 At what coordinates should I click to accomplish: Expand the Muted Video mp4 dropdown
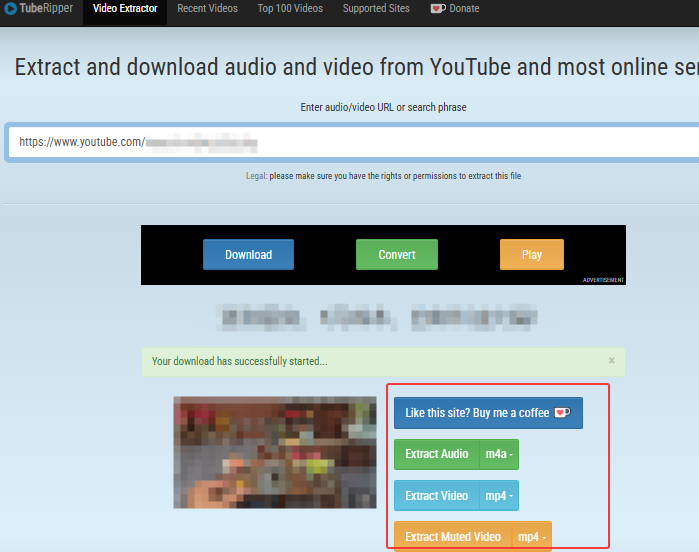pos(531,537)
